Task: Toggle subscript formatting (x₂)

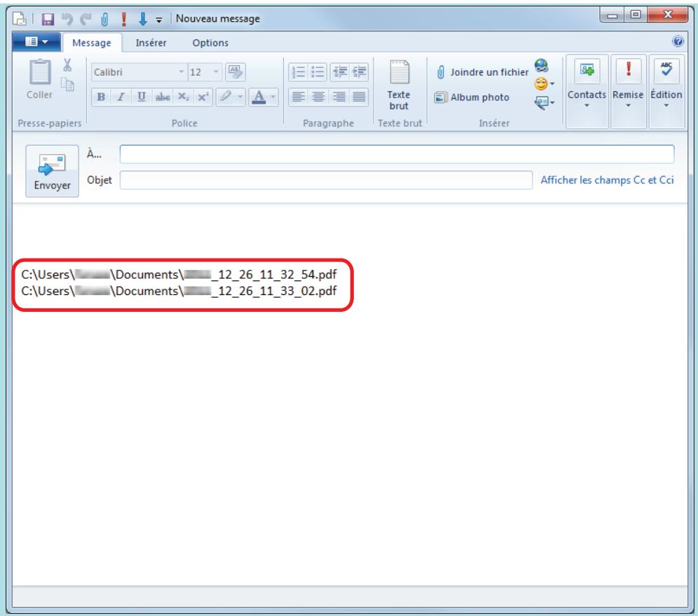Action: coord(183,97)
